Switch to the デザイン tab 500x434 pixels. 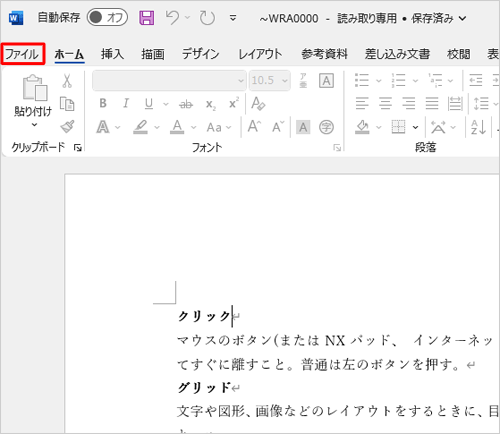click(200, 54)
